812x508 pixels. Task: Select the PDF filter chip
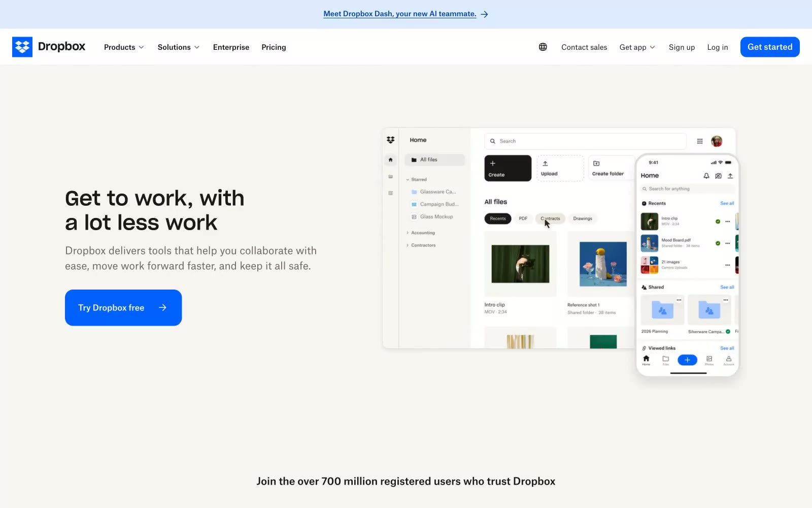click(523, 218)
